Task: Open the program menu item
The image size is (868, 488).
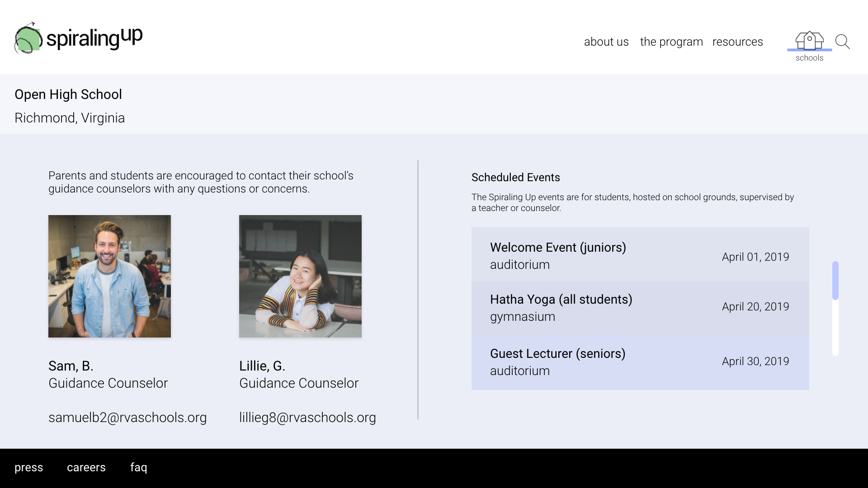Action: (x=671, y=42)
